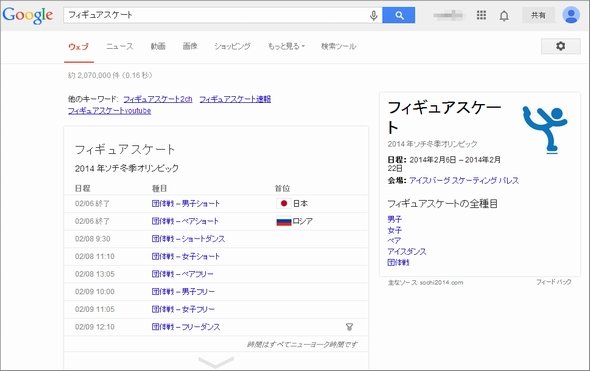Viewport: 590px width, 371px height.
Task: Open the Google apps grid icon
Action: pyautogui.click(x=481, y=15)
